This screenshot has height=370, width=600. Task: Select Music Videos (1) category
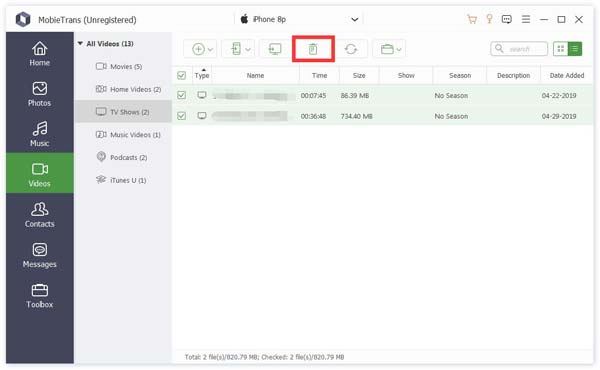pyautogui.click(x=123, y=135)
